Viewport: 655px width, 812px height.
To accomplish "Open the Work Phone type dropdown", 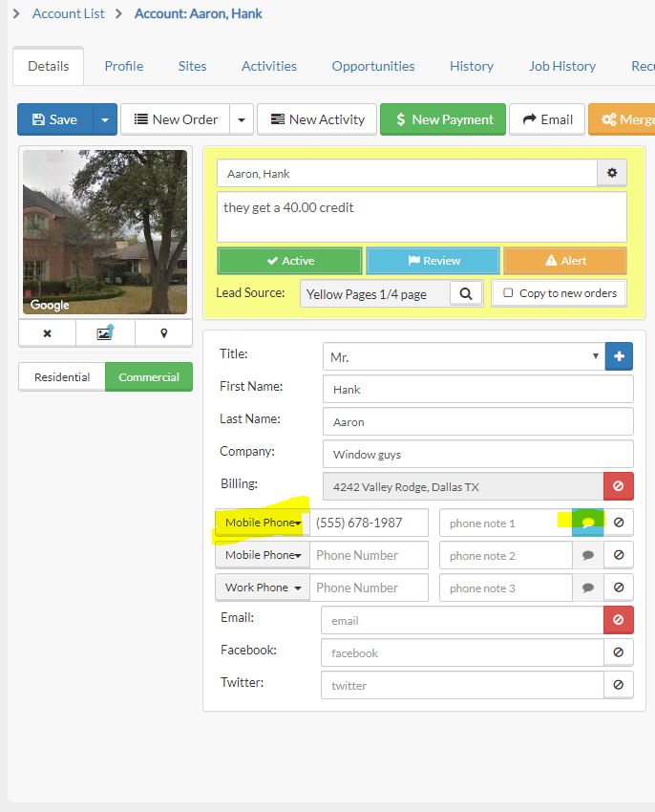I will [263, 588].
